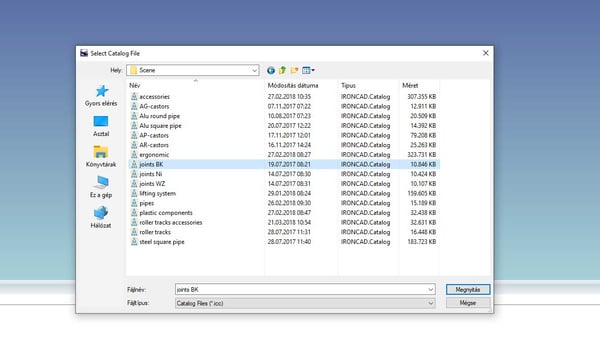The image size is (600, 362).
Task: Select the lifting system file icon
Action: (x=134, y=193)
